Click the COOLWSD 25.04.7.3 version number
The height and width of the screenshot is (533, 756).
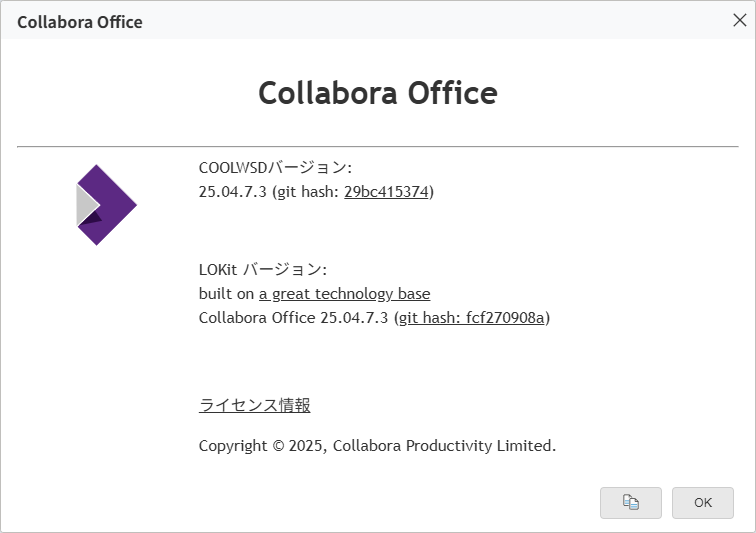pyautogui.click(x=232, y=191)
